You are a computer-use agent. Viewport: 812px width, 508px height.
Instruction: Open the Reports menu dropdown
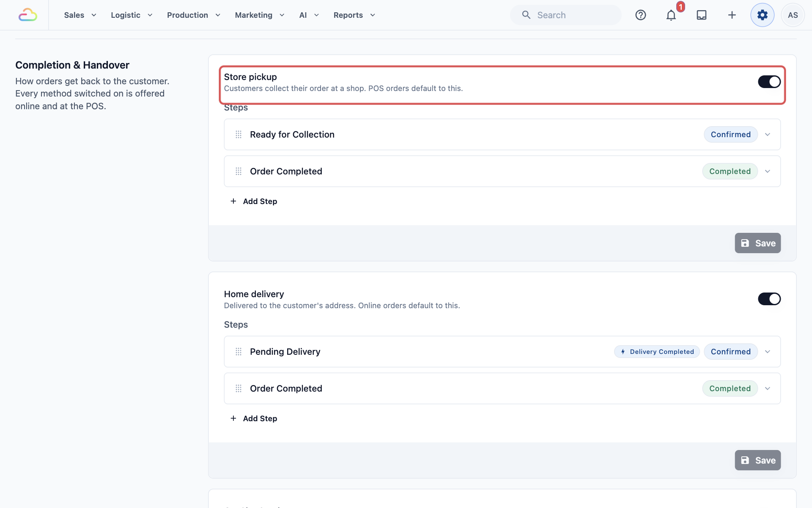click(x=354, y=15)
